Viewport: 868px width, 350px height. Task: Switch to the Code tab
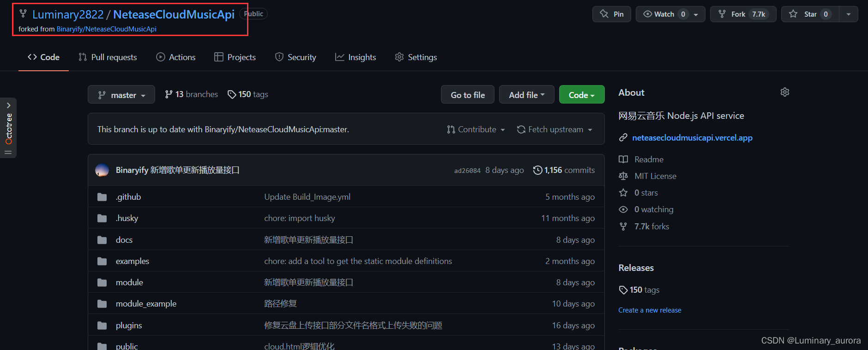coord(43,57)
